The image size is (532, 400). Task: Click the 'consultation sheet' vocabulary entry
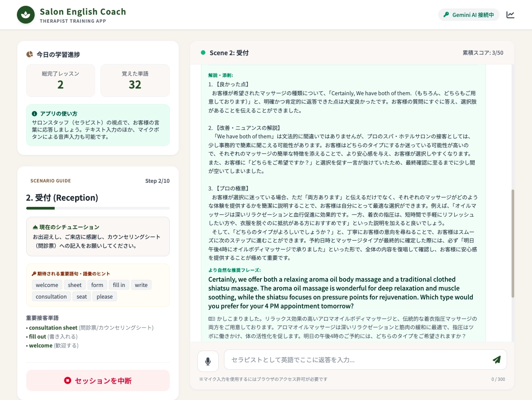pos(90,327)
